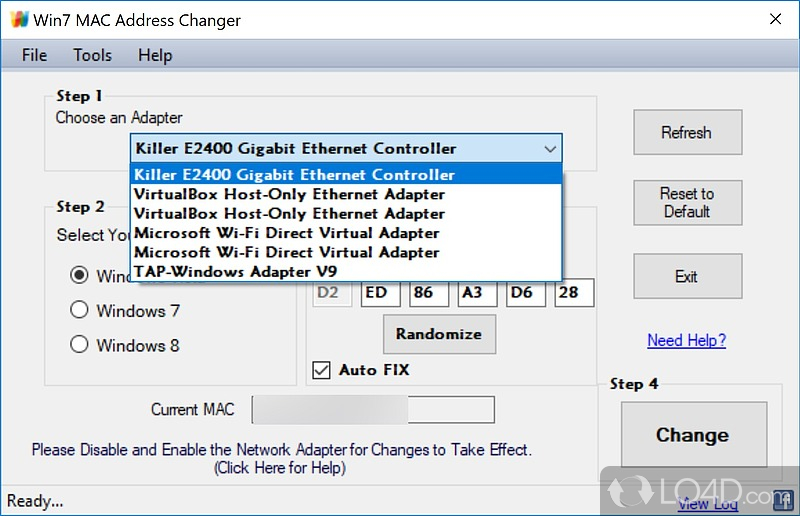Select the topmost OS radio button above Windows 7
Screen dimensions: 800x516
pyautogui.click(x=79, y=275)
